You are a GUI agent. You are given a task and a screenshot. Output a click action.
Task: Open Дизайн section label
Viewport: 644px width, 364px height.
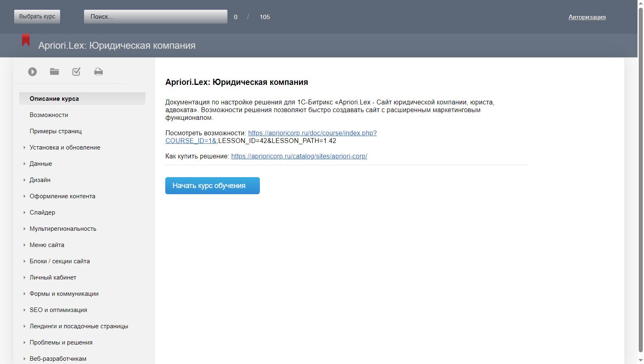tap(40, 180)
